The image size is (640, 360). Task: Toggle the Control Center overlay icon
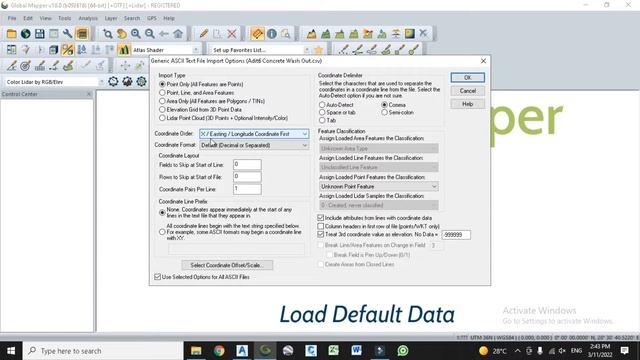tap(82, 34)
